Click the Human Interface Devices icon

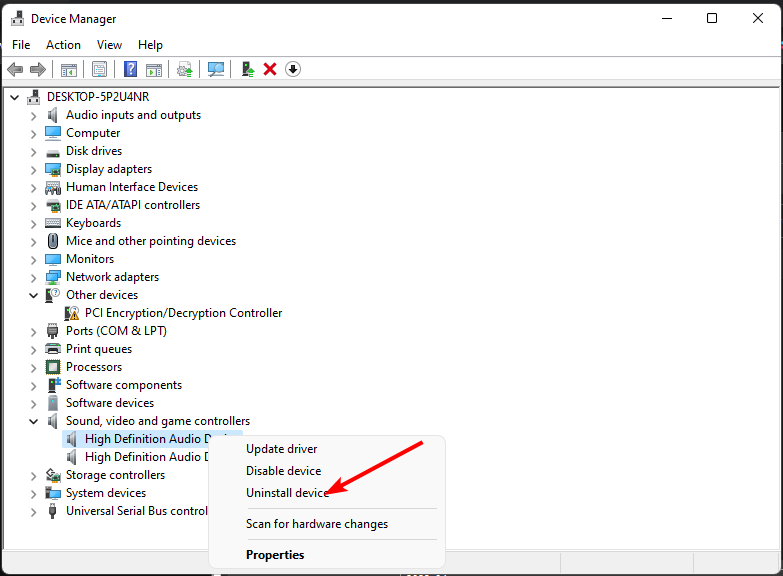[53, 187]
